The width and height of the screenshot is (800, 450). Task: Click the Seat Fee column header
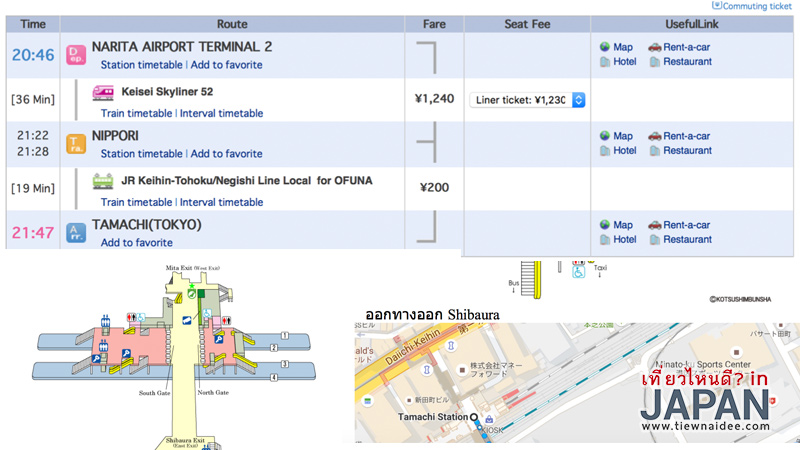pos(527,24)
